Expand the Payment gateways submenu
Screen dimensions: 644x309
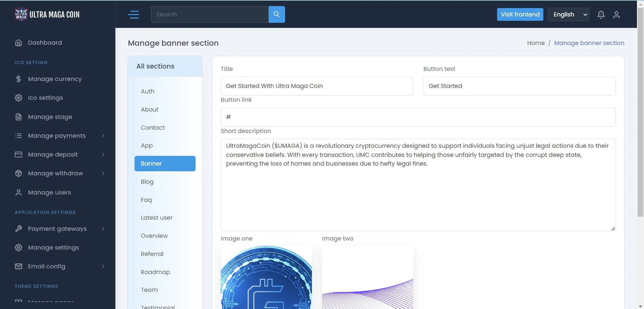coord(103,229)
